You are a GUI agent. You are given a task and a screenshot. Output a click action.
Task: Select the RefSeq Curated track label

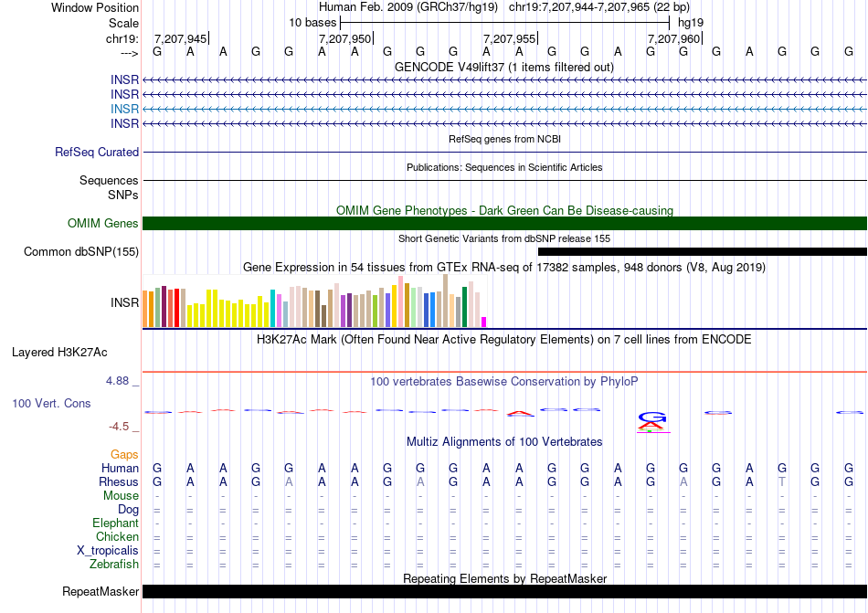pyautogui.click(x=97, y=153)
